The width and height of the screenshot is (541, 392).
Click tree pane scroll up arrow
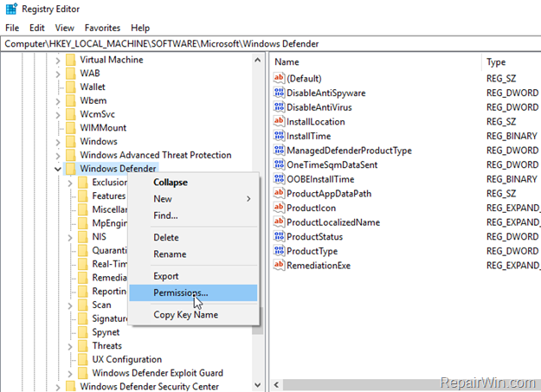pyautogui.click(x=257, y=60)
